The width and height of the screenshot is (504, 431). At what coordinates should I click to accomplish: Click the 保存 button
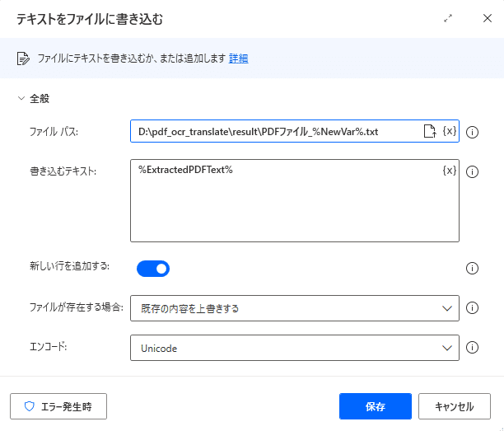[375, 406]
